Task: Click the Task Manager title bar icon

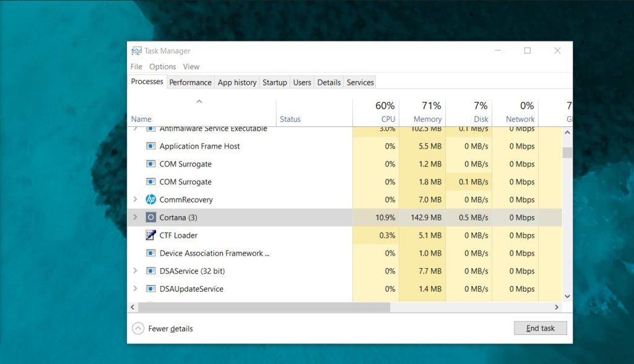Action: (x=139, y=50)
